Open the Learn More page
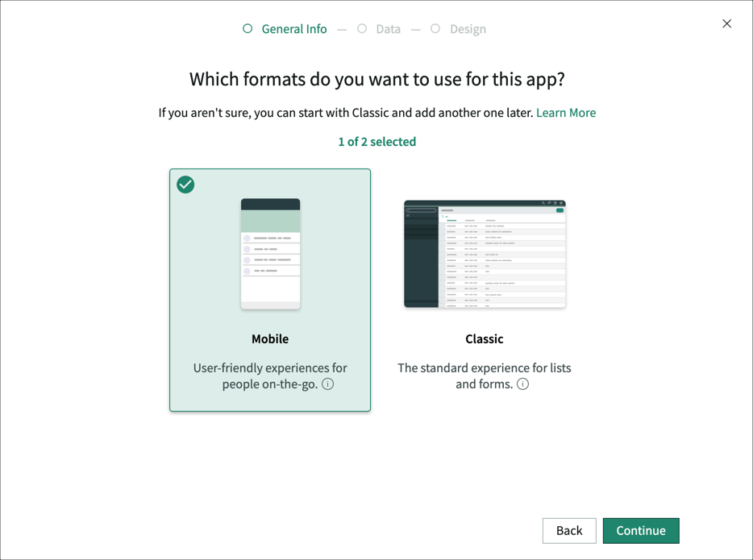This screenshot has height=560, width=753. [566, 113]
